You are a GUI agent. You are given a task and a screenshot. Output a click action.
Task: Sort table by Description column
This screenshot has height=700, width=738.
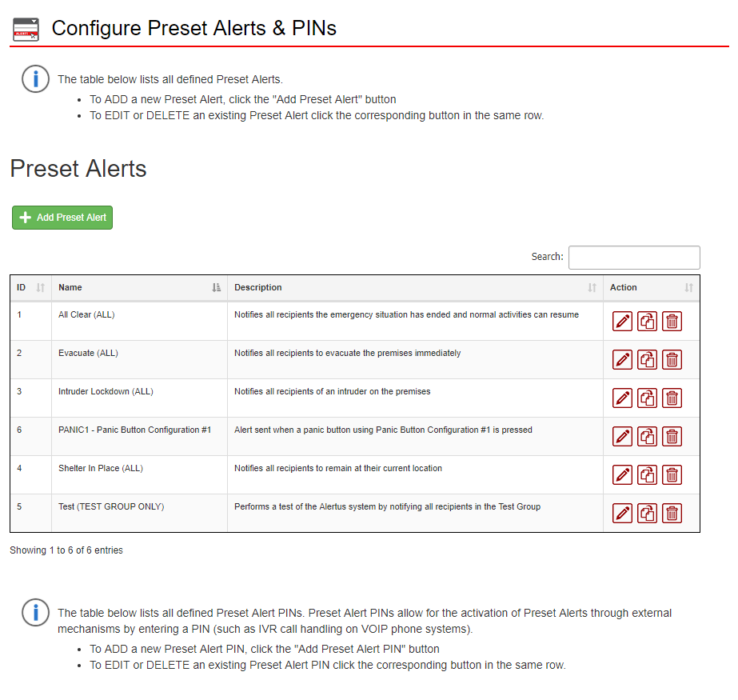415,288
